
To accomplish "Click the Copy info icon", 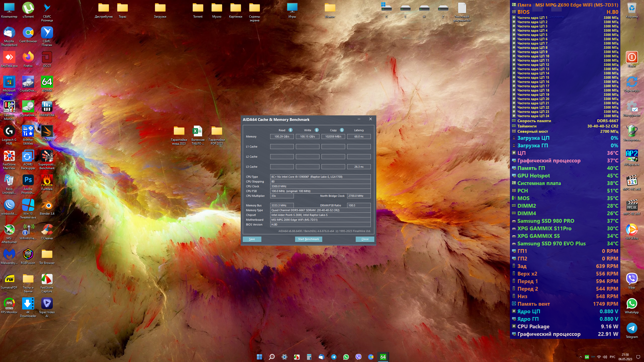I will 342,130.
